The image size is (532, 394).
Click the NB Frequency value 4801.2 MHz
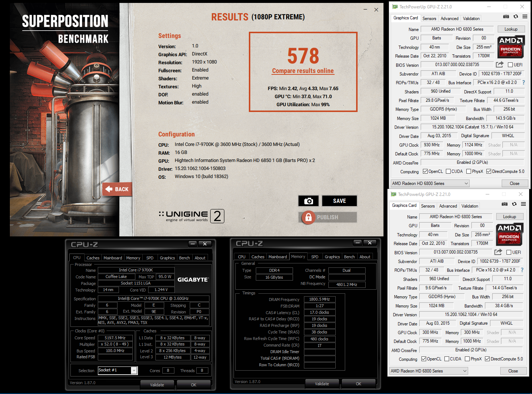click(347, 285)
